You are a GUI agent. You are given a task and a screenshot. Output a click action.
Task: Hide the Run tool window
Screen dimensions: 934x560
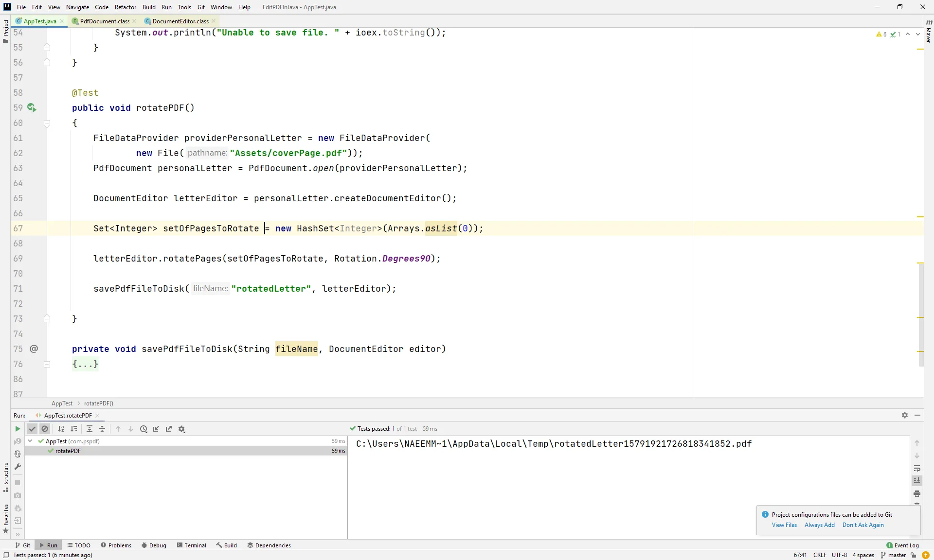point(917,415)
